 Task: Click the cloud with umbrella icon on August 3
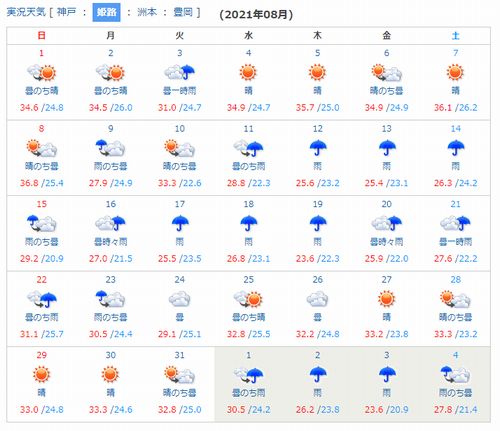point(180,72)
